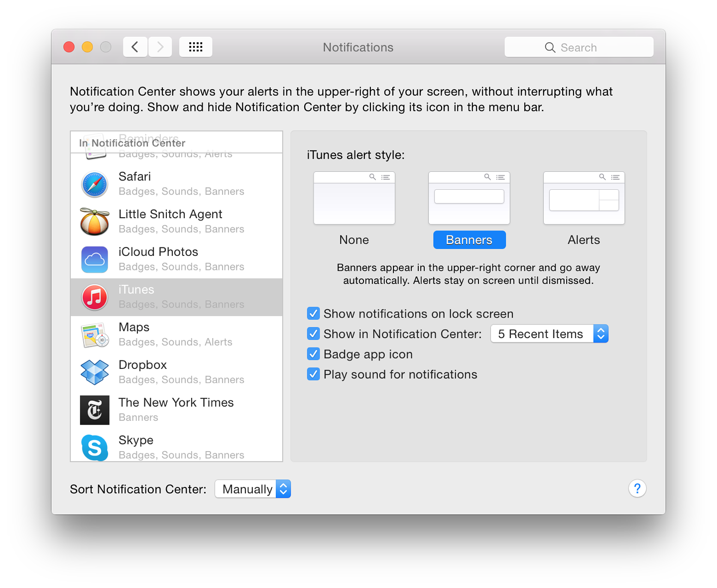Viewport: 717px width, 588px height.
Task: Show all preferences grid button
Action: (x=196, y=47)
